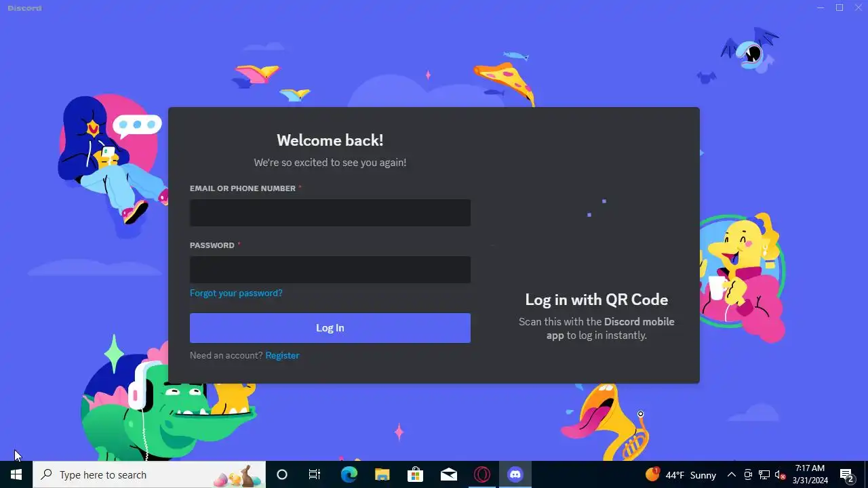Click the Email or Phone Number field

(330, 213)
